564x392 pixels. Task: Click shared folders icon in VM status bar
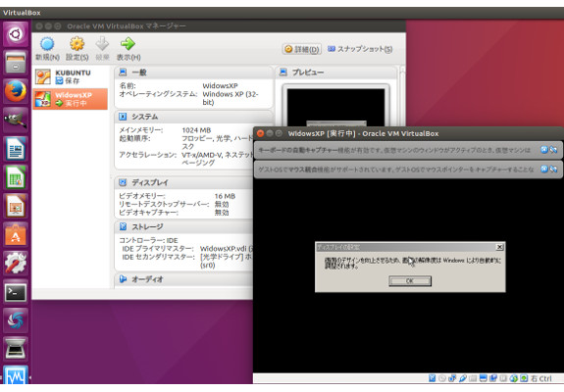[x=473, y=378]
